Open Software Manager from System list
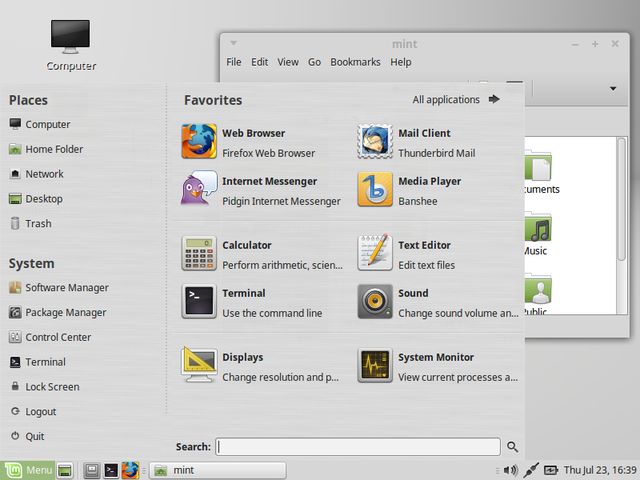The width and height of the screenshot is (640, 480). (x=59, y=287)
